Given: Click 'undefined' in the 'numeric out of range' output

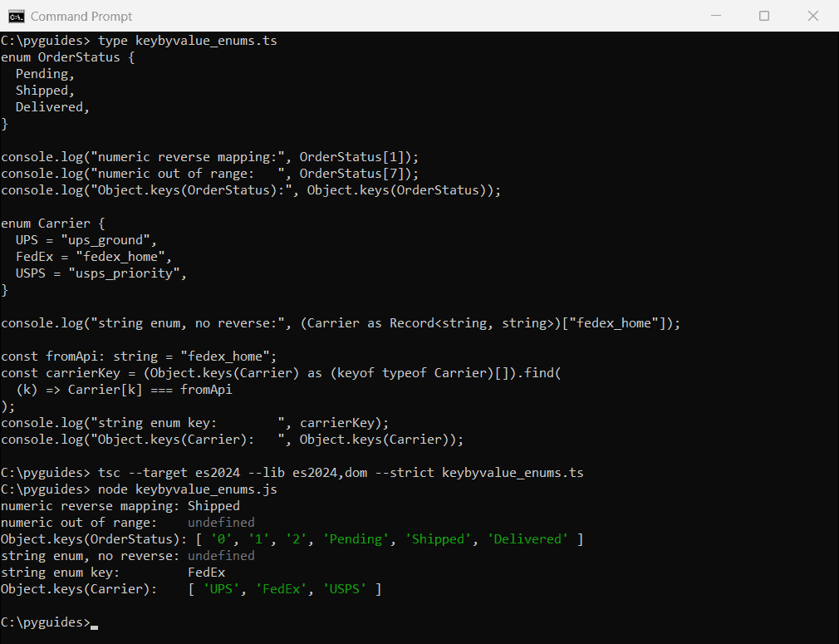Looking at the screenshot, I should [221, 523].
